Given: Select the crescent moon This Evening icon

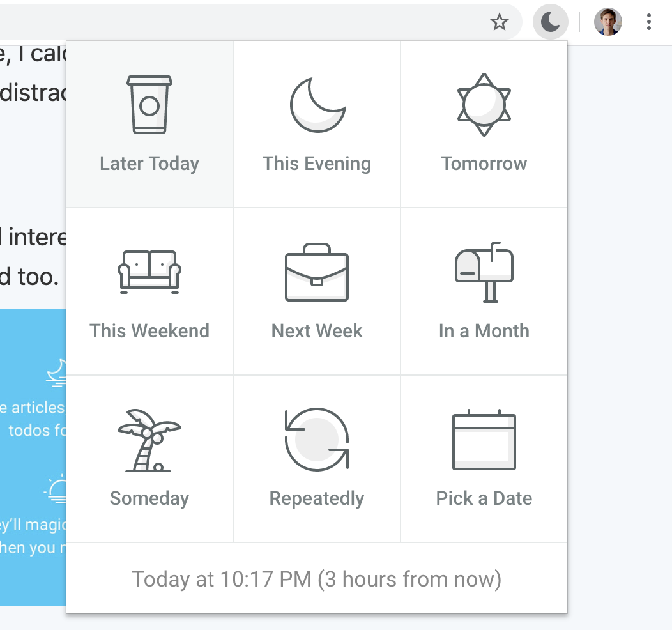Looking at the screenshot, I should (317, 105).
